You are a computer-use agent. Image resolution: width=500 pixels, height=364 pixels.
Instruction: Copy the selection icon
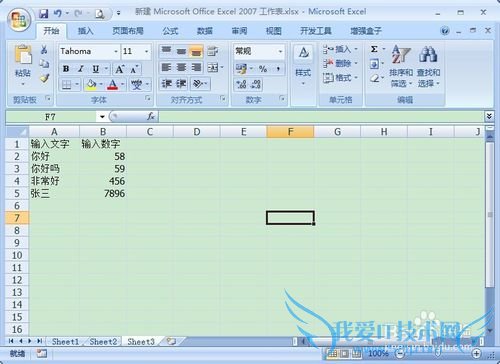click(x=44, y=64)
